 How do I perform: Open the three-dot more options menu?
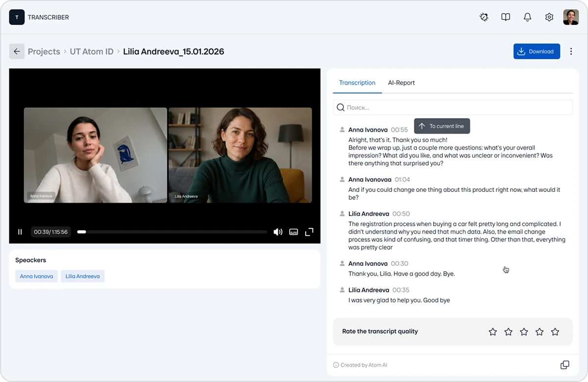click(x=571, y=51)
